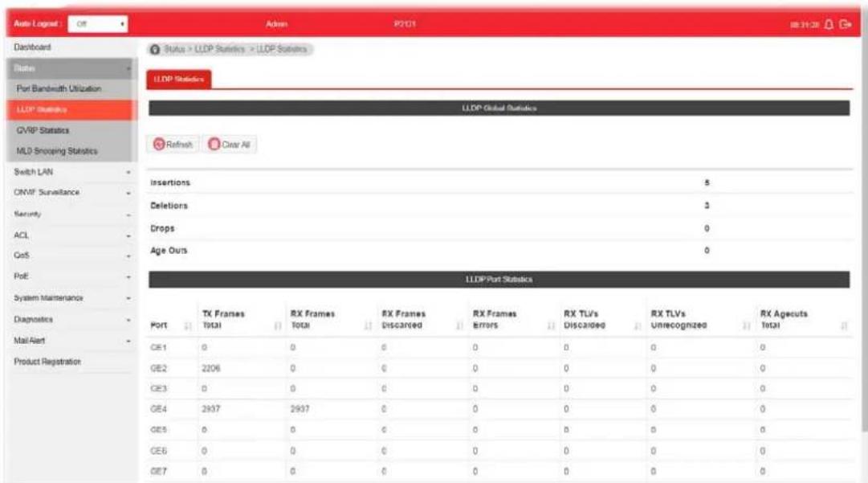Click the GE3 port cell
The width and height of the screenshot is (868, 483).
(x=158, y=389)
